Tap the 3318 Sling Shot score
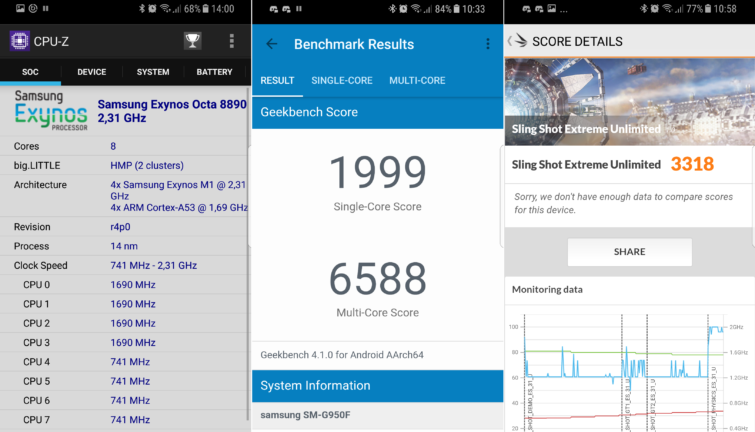Image resolution: width=755 pixels, height=432 pixels. point(692,164)
